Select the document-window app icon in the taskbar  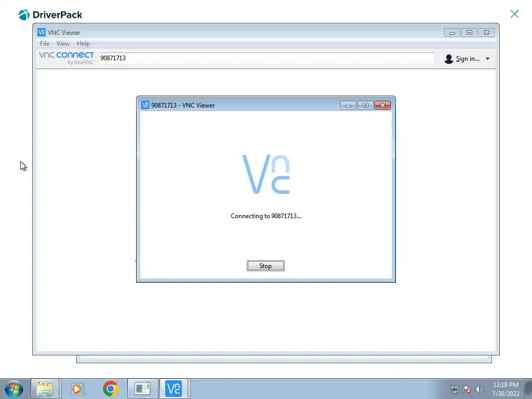coord(142,389)
